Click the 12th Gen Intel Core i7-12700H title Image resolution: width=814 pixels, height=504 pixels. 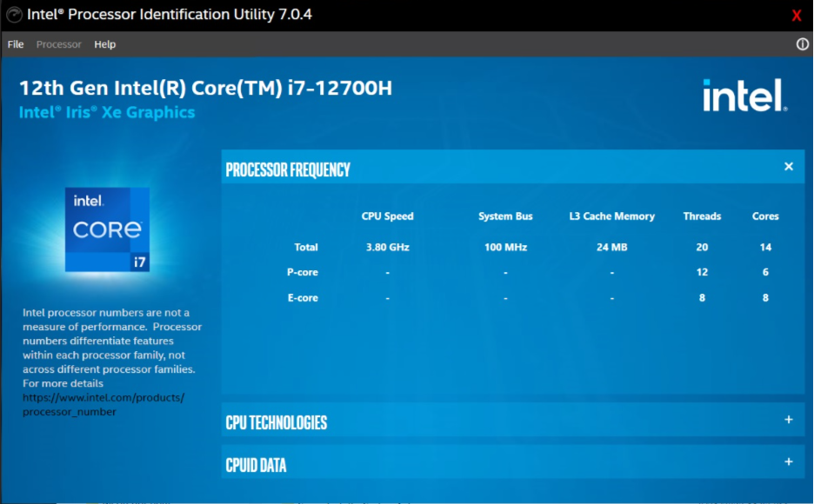(205, 88)
